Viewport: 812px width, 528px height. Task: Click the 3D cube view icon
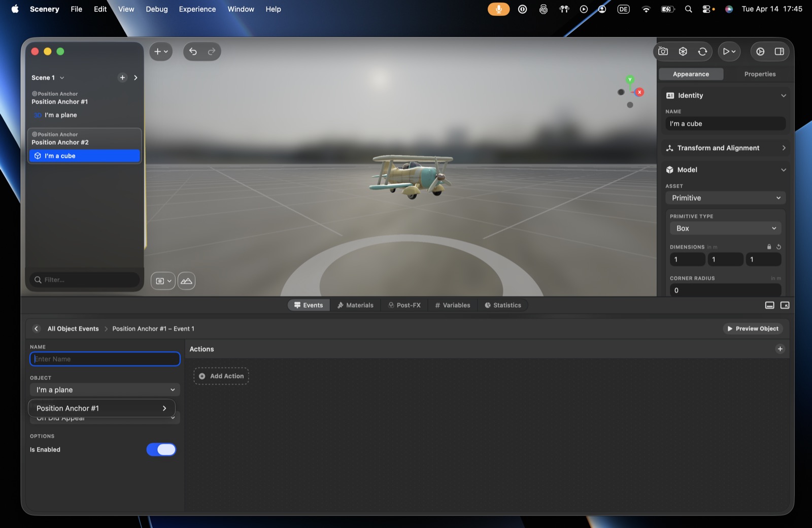click(683, 51)
